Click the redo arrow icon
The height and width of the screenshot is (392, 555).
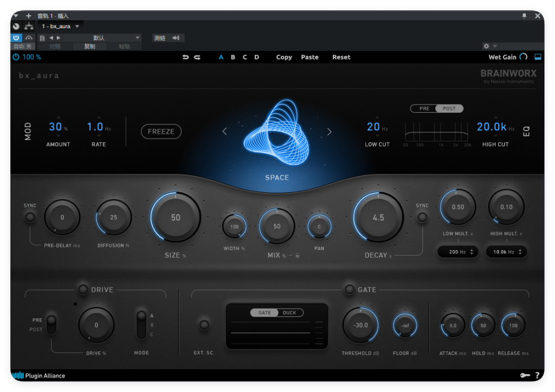click(x=197, y=57)
